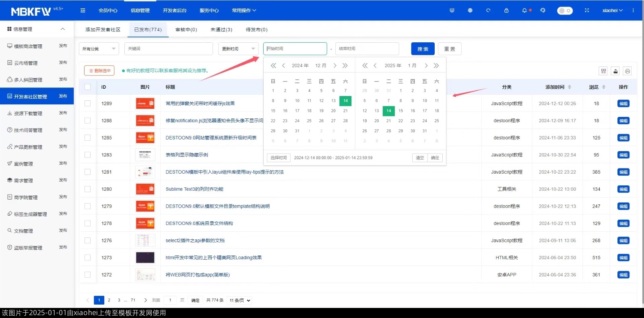Open the theme palette icon
The image size is (644, 318).
[x=543, y=10]
